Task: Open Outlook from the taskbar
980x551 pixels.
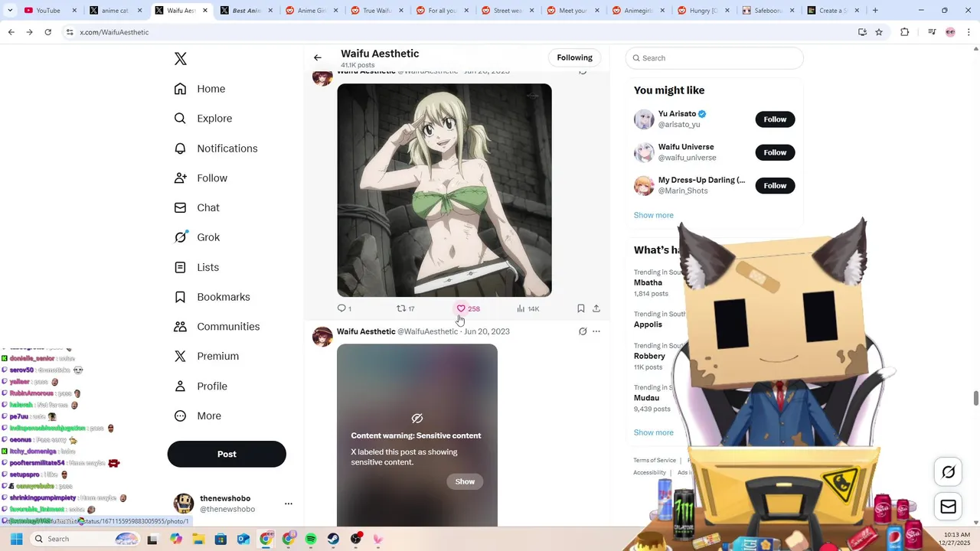Action: (x=243, y=539)
